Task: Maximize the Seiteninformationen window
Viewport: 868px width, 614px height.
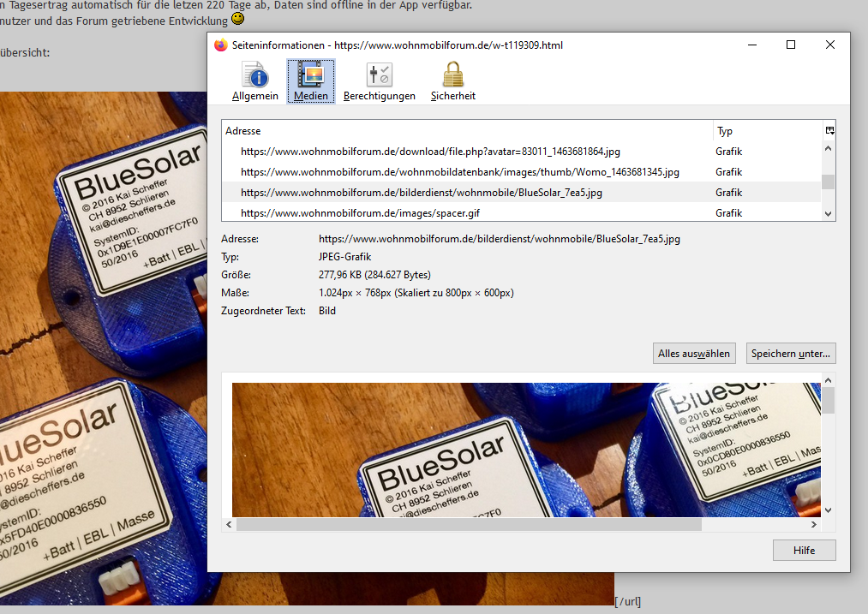Action: 791,45
